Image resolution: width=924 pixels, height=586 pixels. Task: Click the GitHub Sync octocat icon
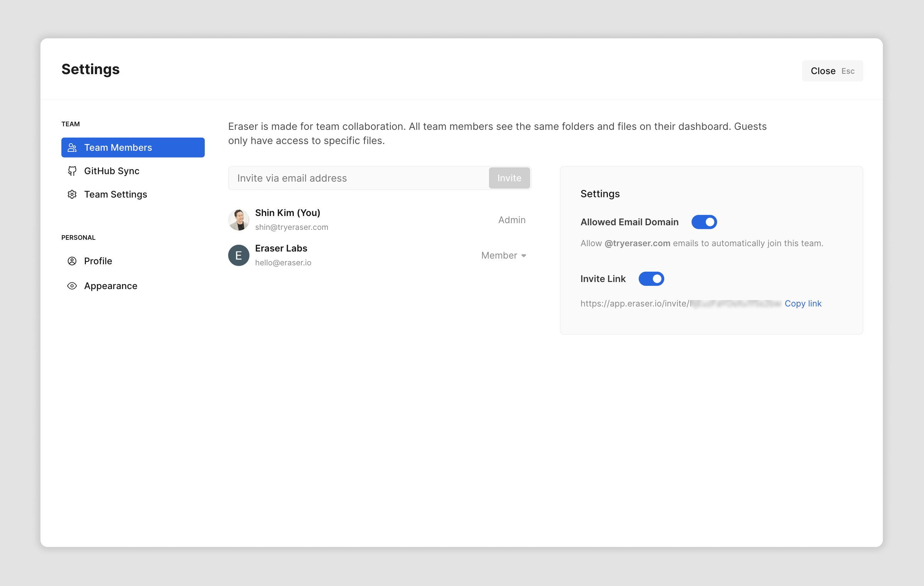72,171
